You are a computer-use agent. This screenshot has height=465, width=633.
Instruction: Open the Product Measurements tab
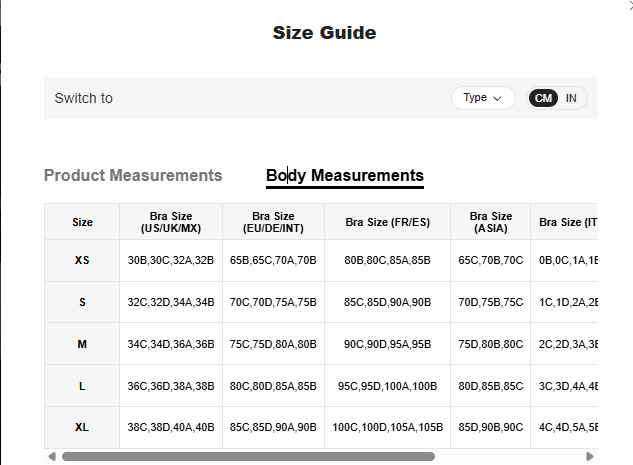click(133, 176)
